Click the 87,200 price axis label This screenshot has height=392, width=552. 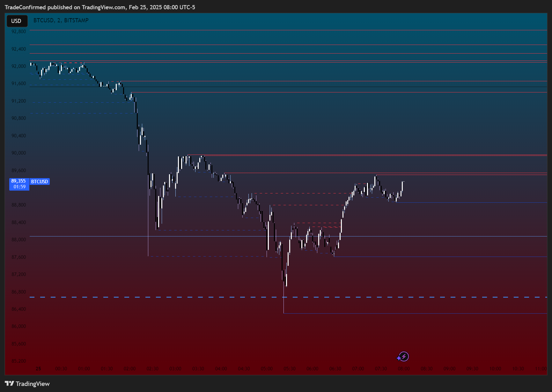pos(18,274)
